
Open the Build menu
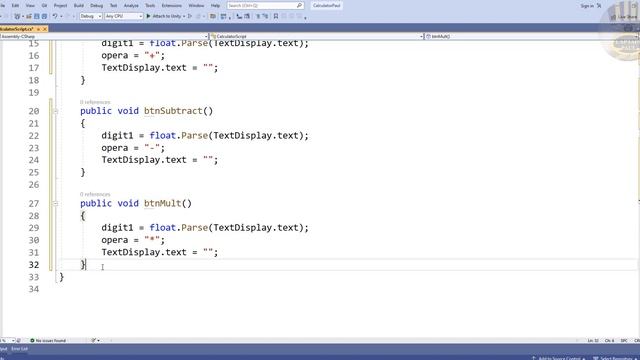coord(79,6)
